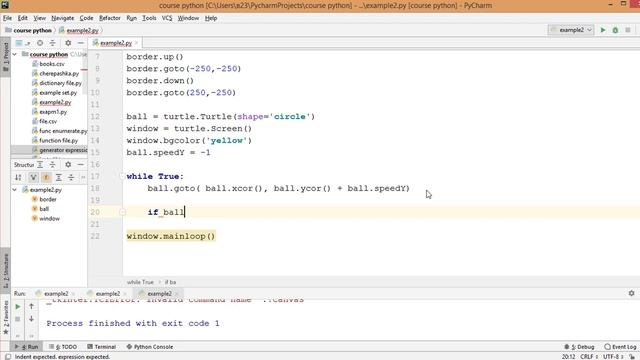Screen dimensions: 640x360
Task: Select function file.py in the project tree
Action: click(58, 140)
